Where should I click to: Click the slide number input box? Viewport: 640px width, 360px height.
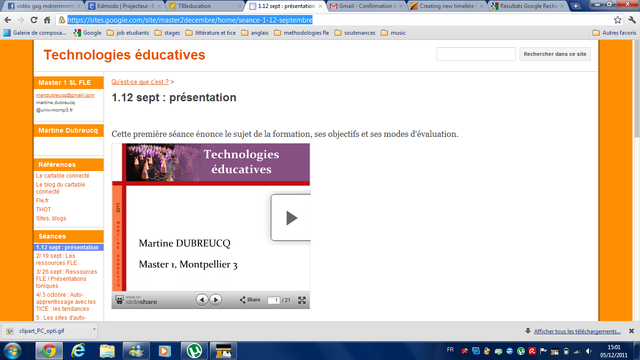tap(273, 300)
